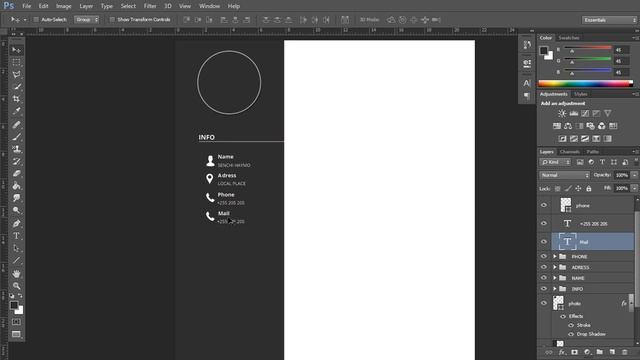Select the Clone Stamp tool

[16, 149]
